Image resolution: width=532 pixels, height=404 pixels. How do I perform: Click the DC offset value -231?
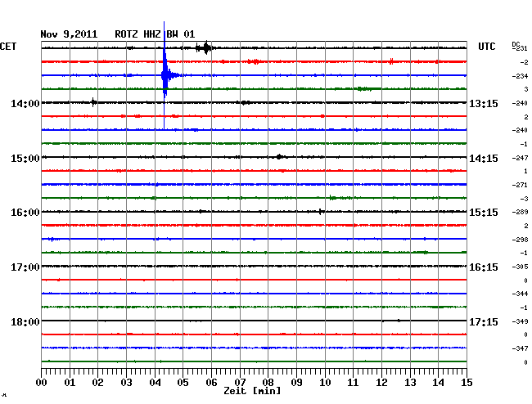click(x=521, y=48)
